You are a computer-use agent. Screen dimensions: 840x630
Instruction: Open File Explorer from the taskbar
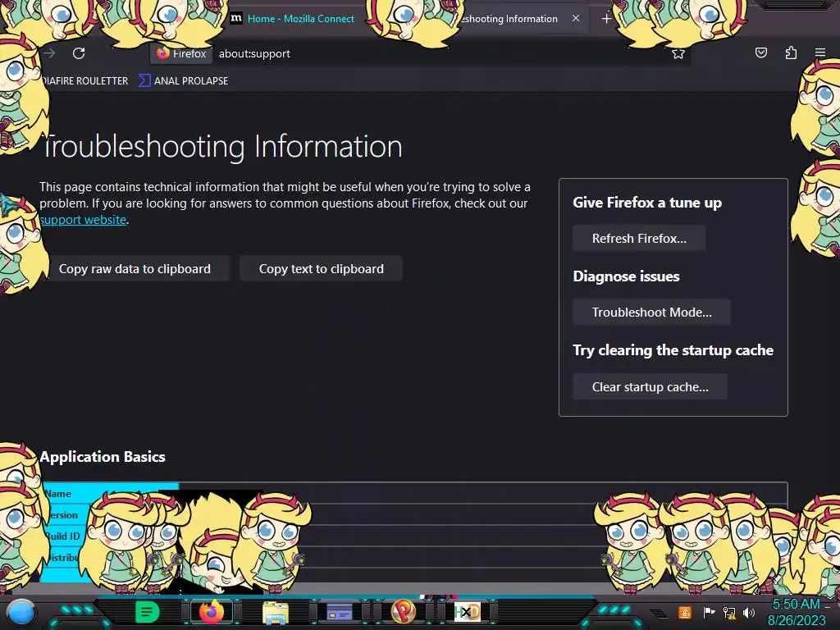(x=276, y=613)
